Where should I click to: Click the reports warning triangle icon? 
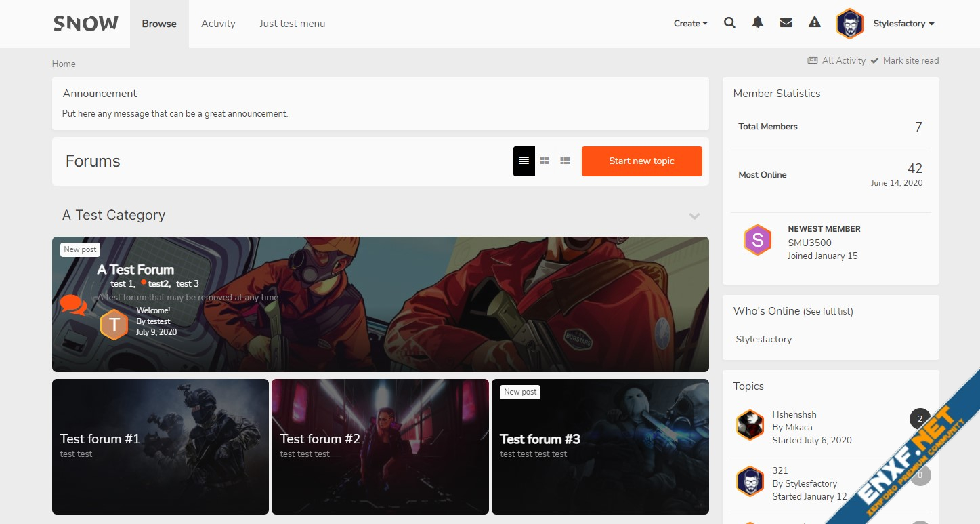(x=815, y=23)
